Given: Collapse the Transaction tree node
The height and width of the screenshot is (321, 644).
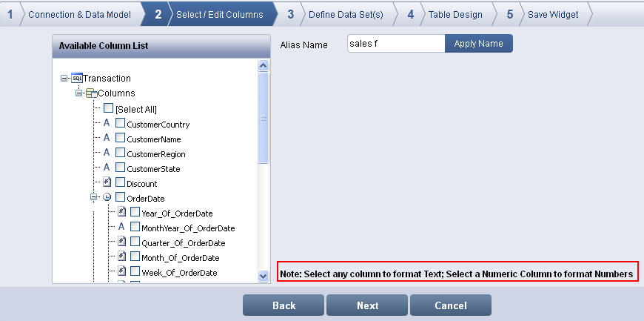Looking at the screenshot, I should [65, 79].
